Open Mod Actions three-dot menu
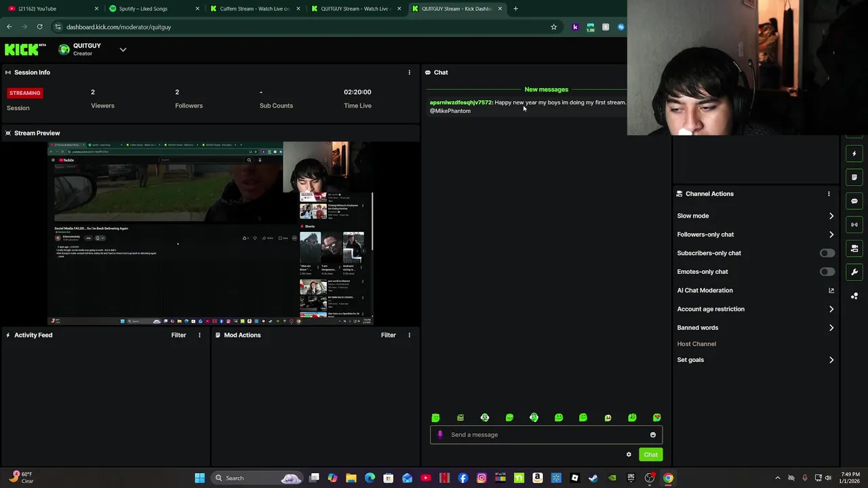Screen dimensions: 868x488 click(x=409, y=335)
